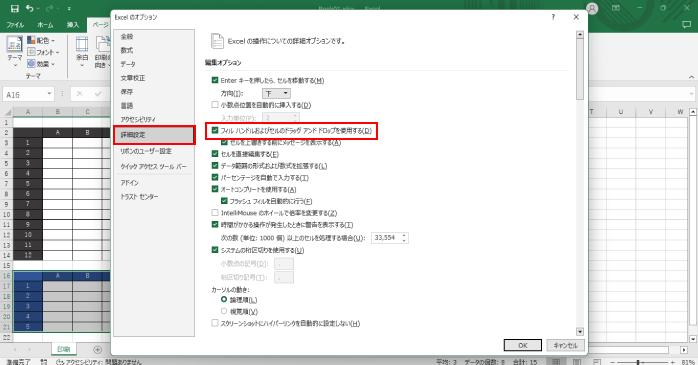Click the cancel formula X icon
The image size is (698, 365).
(x=79, y=94)
